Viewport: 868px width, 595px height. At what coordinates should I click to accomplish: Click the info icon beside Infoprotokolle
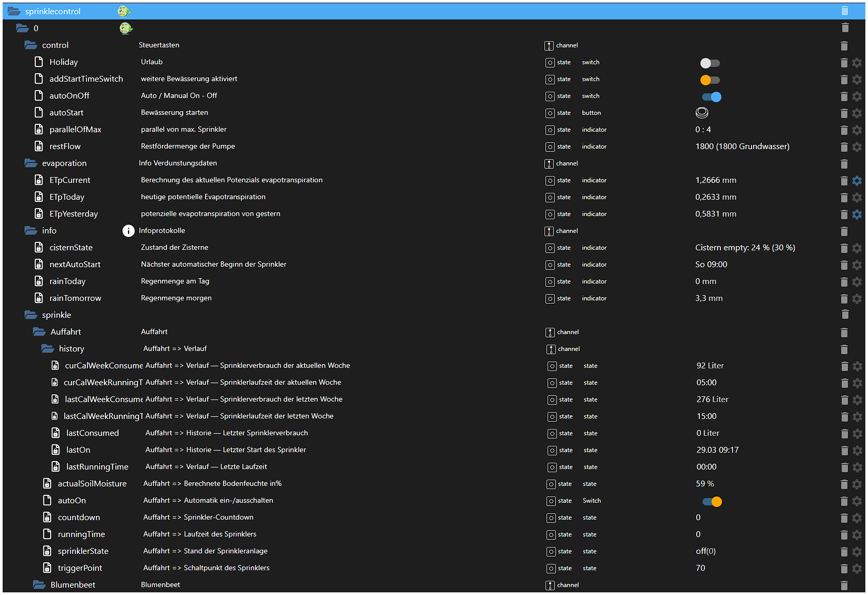pyautogui.click(x=129, y=231)
